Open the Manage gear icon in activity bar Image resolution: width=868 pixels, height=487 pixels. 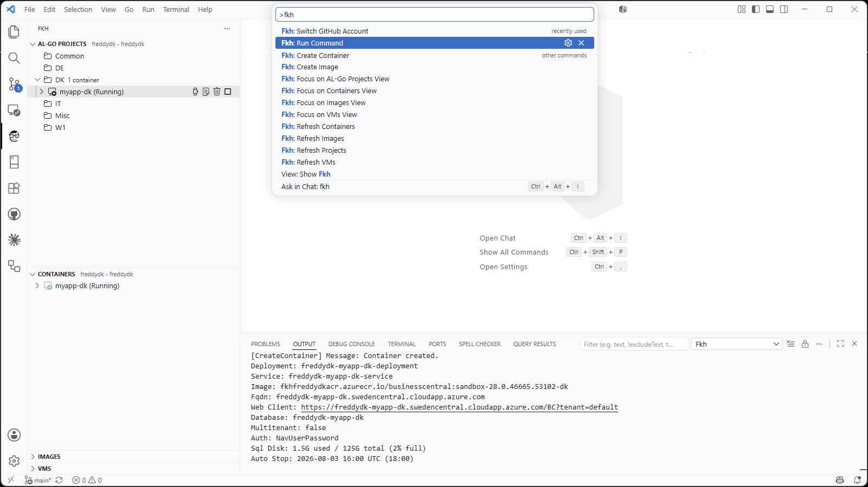coord(14,461)
